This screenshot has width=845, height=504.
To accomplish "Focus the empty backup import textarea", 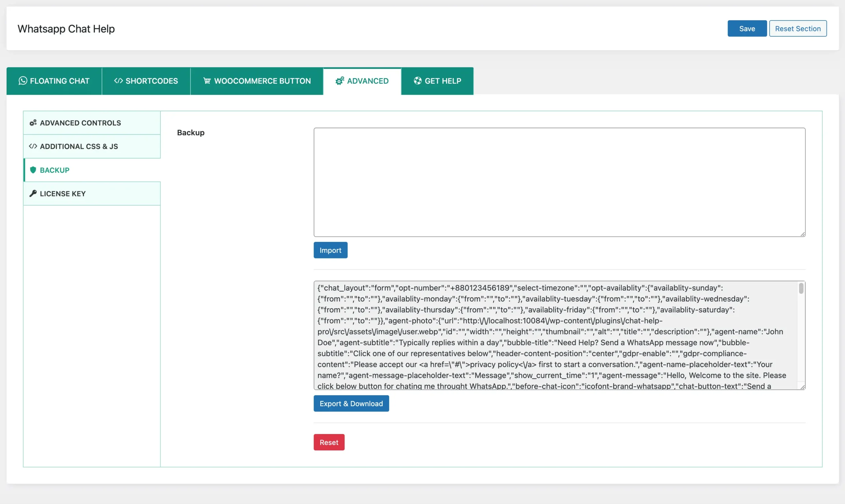I will coord(559,182).
